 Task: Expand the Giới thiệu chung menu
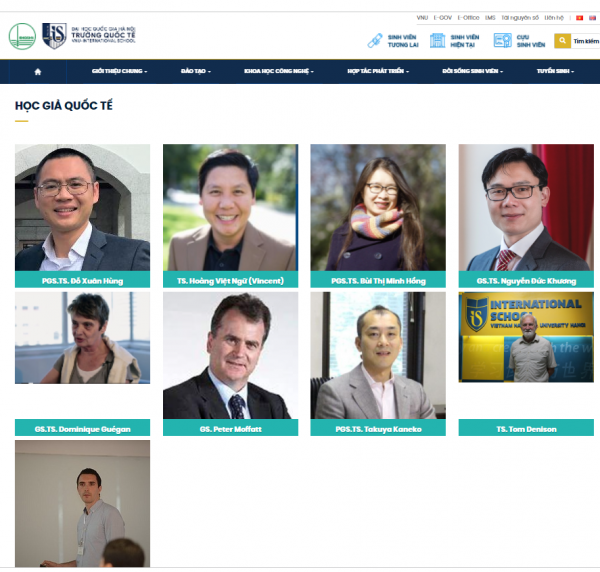pyautogui.click(x=119, y=71)
